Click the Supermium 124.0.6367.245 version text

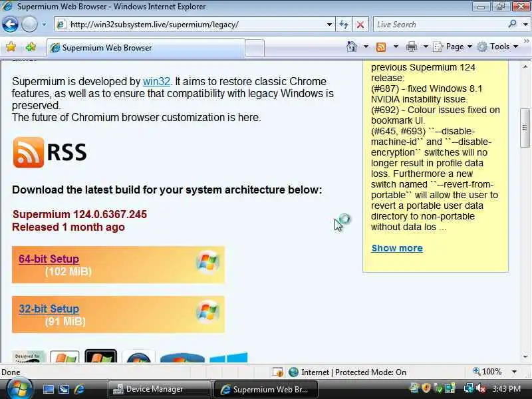[80, 214]
